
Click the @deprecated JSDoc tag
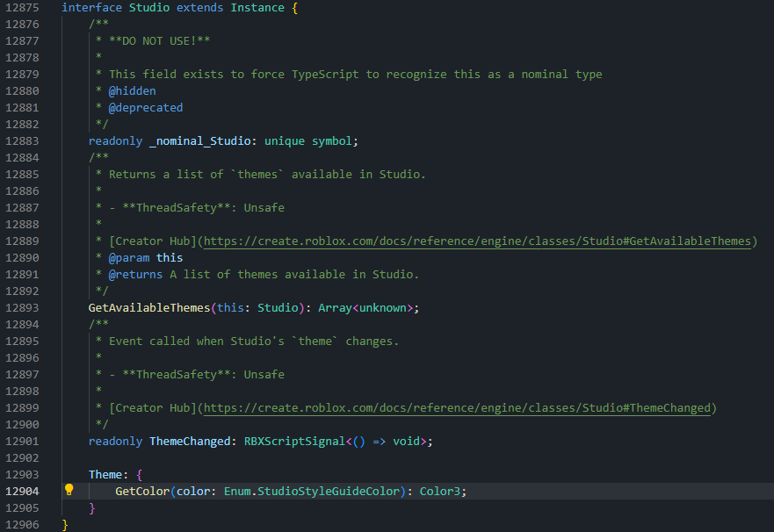click(x=146, y=107)
